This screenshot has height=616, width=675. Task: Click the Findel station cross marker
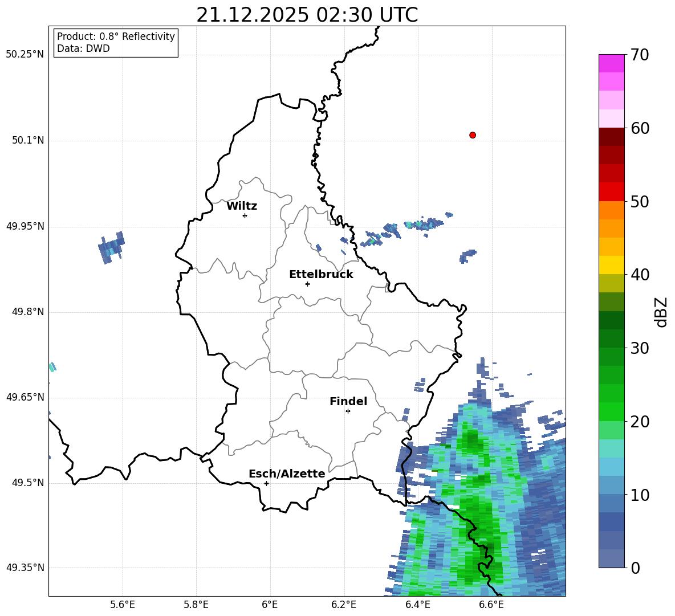tap(348, 411)
